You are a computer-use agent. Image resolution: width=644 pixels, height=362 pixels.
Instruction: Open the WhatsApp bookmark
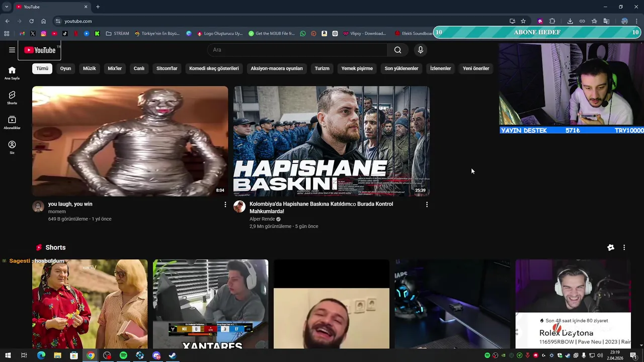[302, 34]
